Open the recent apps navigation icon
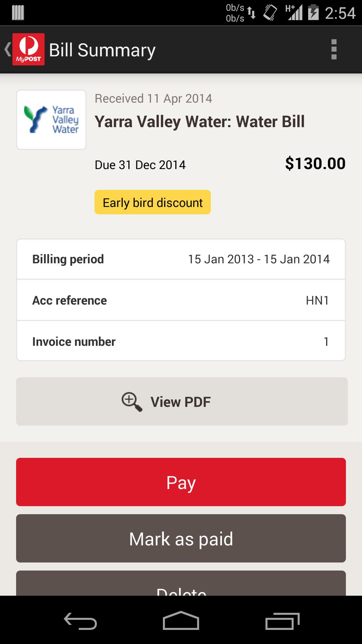The width and height of the screenshot is (362, 644). 282,621
